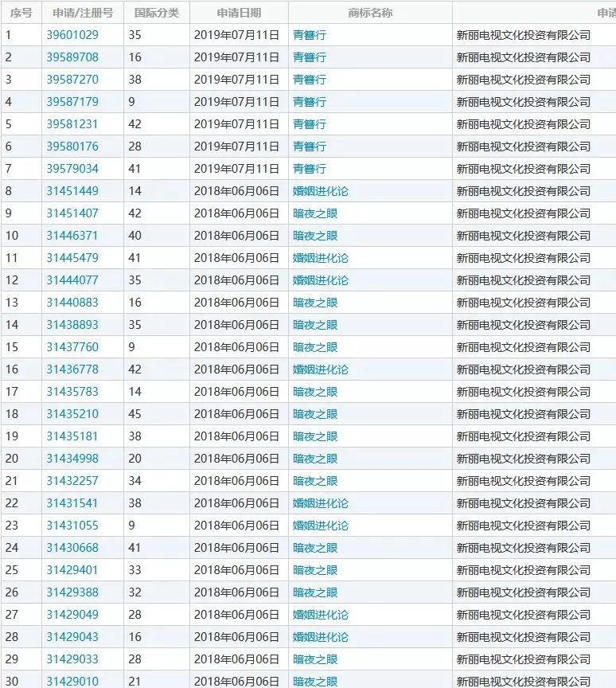
Task: Open application number 39587179
Action: pos(72,102)
